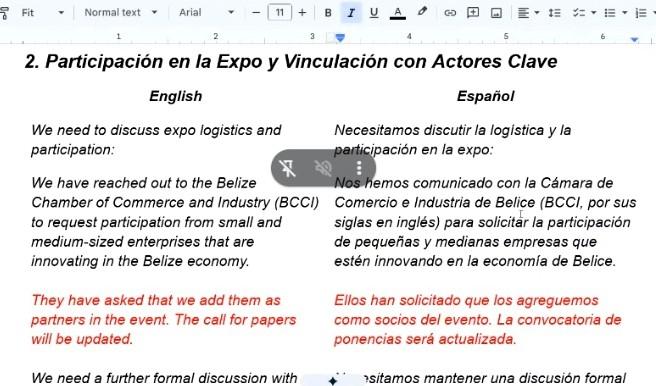The image size is (656, 386).
Task: Toggle italic formatting
Action: tap(351, 13)
